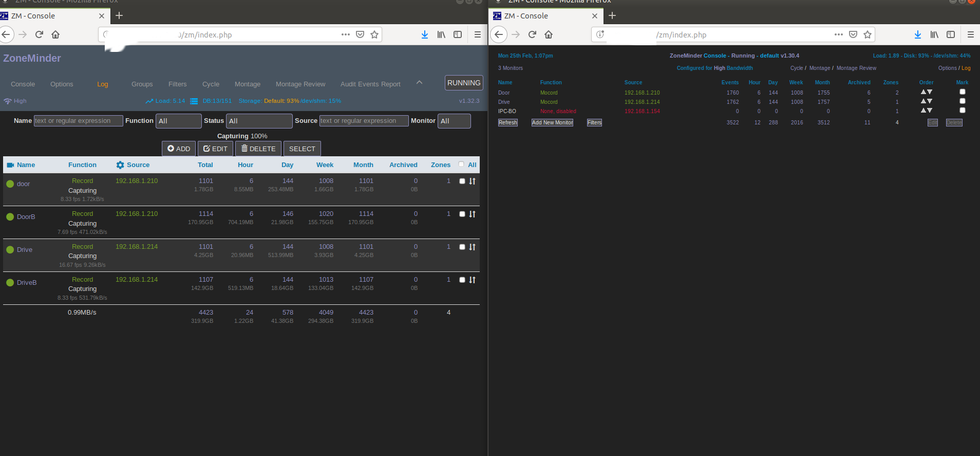Click High bandwidth link in left window
Image resolution: width=980 pixels, height=456 pixels.
click(20, 101)
